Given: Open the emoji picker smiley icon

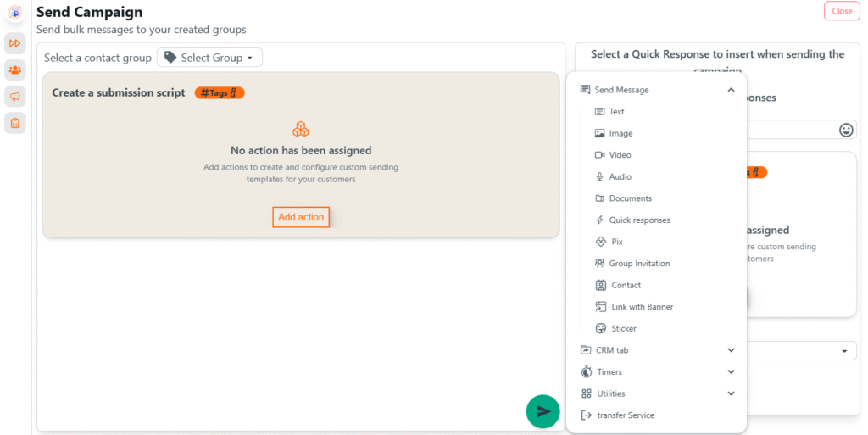Looking at the screenshot, I should pyautogui.click(x=845, y=130).
